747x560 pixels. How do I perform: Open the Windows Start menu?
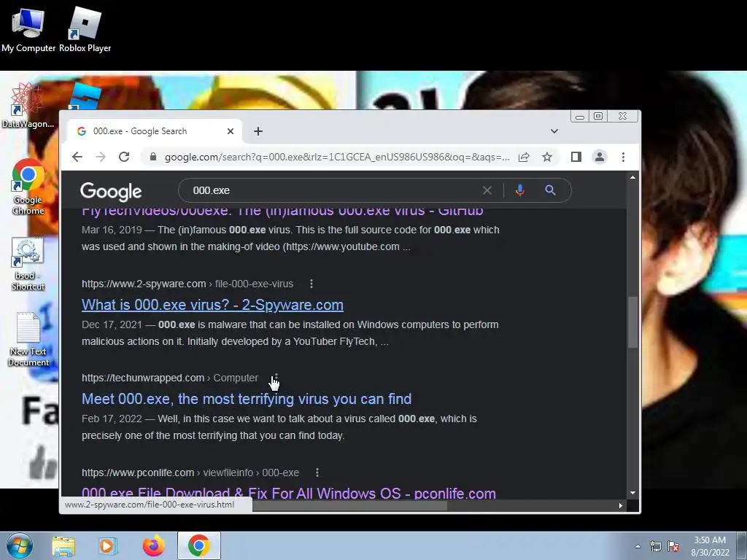(20, 545)
